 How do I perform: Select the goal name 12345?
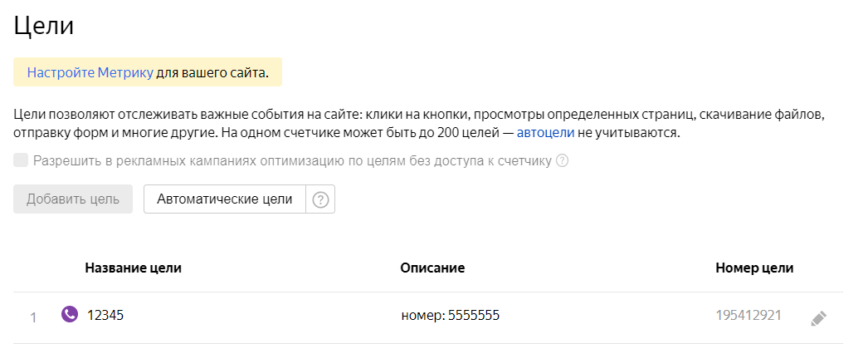pos(105,315)
